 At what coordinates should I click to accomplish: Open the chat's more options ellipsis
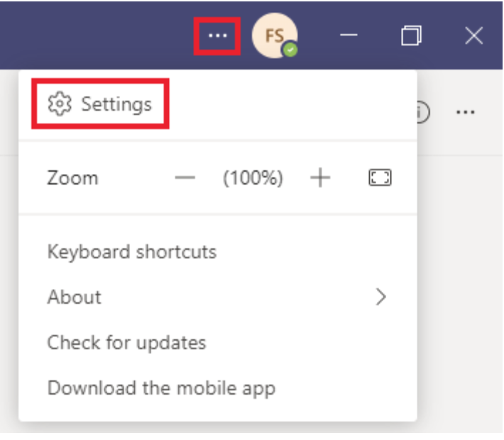(466, 112)
